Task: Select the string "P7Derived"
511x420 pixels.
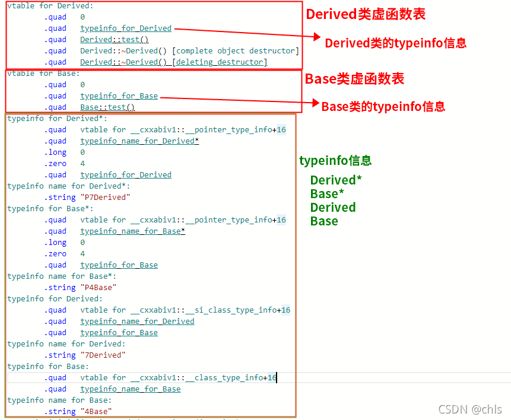Action: (x=105, y=198)
